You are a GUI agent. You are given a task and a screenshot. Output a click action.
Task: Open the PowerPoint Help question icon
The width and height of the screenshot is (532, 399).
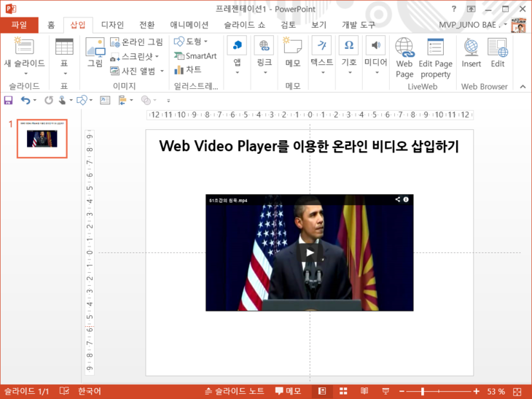click(x=454, y=9)
